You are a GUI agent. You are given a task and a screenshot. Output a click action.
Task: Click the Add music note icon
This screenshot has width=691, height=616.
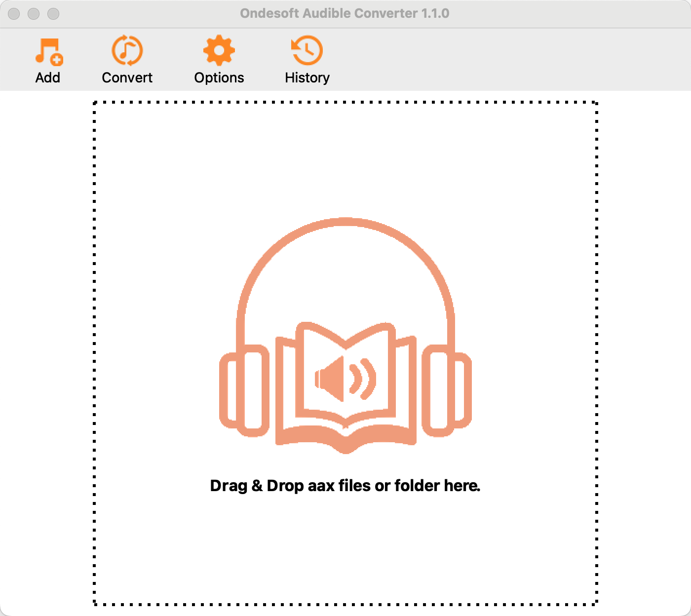[48, 51]
